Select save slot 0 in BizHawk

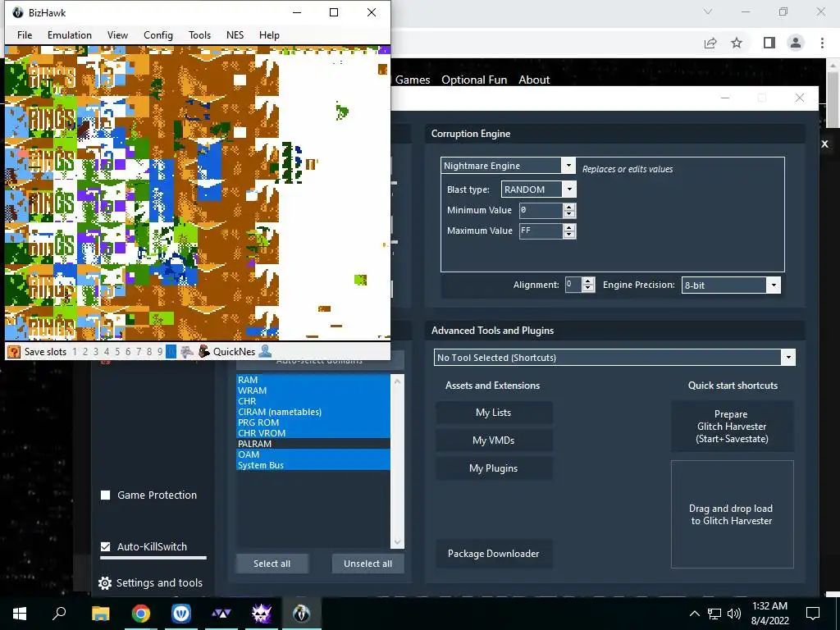(x=171, y=352)
